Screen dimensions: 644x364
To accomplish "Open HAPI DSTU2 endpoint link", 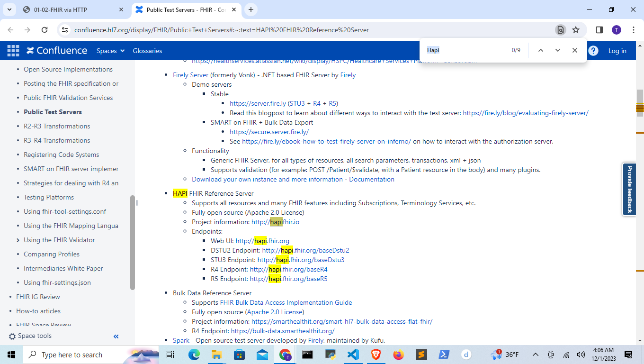I will (x=305, y=250).
